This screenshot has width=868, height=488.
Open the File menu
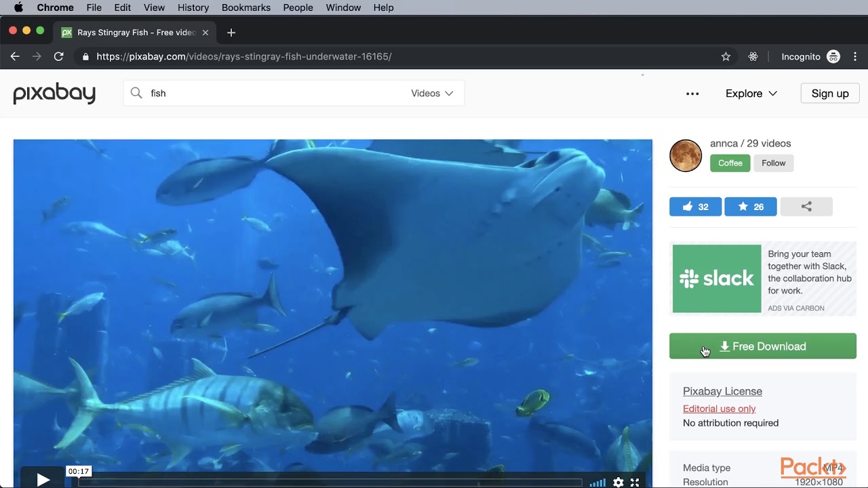(x=94, y=7)
